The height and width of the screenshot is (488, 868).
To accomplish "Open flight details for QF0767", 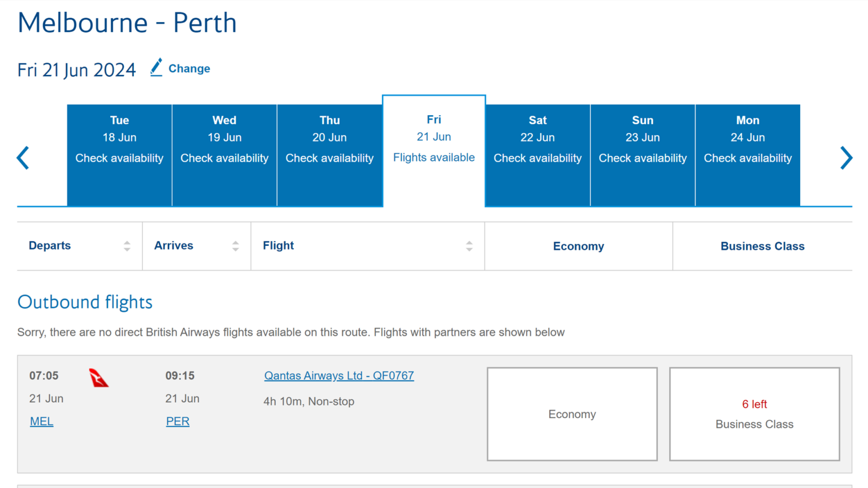I will (x=339, y=375).
